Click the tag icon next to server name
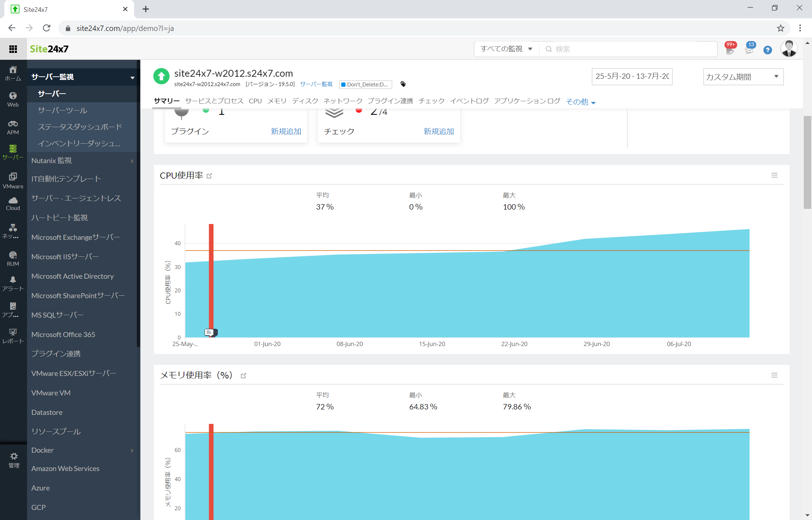The height and width of the screenshot is (520, 812). tap(403, 84)
